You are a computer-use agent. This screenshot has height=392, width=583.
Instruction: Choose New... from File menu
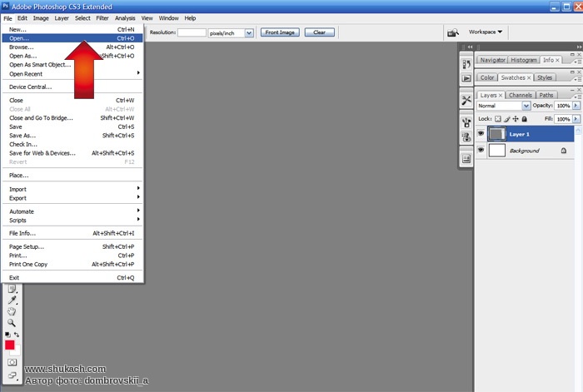coord(72,29)
